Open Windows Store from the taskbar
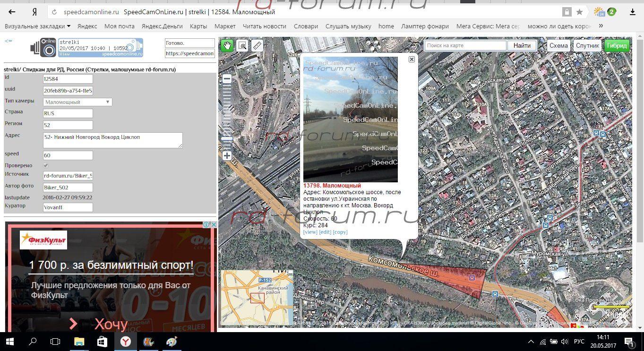Viewport: 644px width, 351px height. coord(102,342)
